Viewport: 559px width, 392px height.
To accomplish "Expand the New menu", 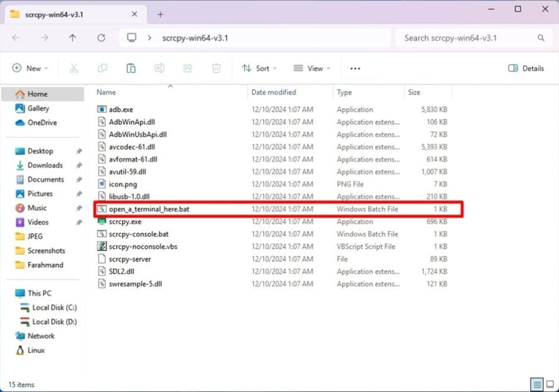I will (x=31, y=68).
